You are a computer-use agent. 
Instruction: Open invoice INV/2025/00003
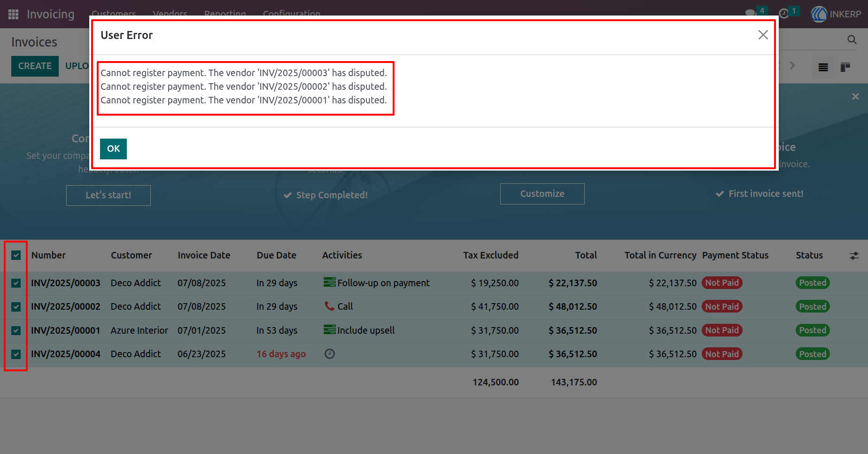click(66, 283)
